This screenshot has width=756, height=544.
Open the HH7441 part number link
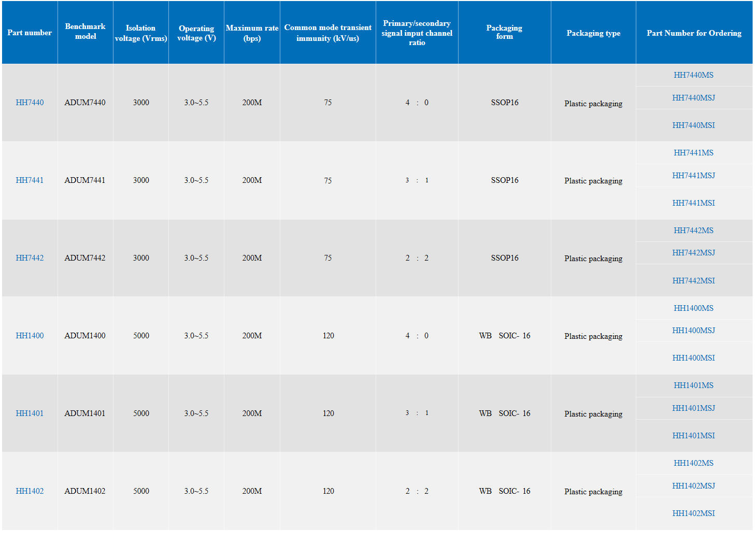30,180
